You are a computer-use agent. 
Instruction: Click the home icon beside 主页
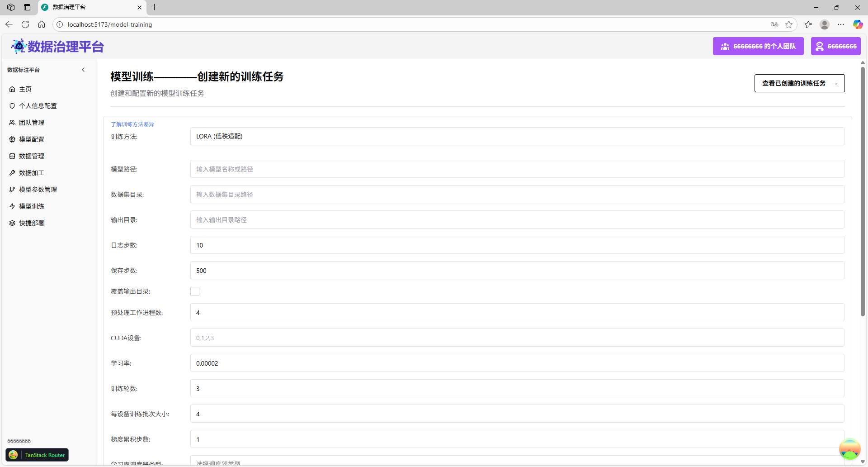(12, 89)
